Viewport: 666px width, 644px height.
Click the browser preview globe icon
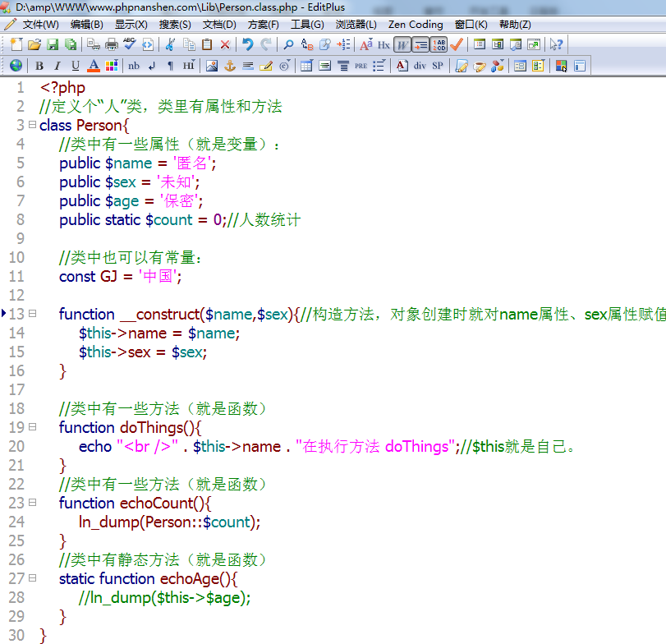[x=17, y=64]
